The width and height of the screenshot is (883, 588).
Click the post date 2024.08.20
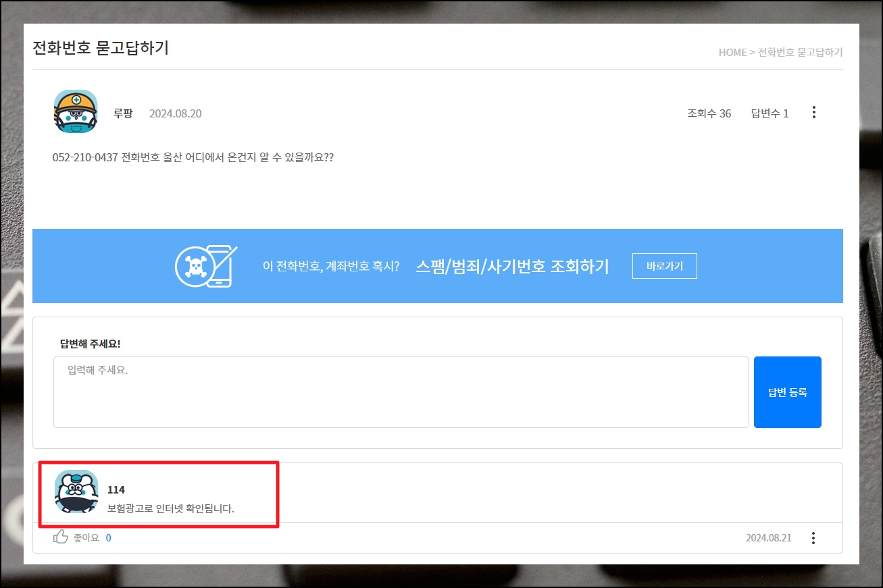tap(175, 113)
